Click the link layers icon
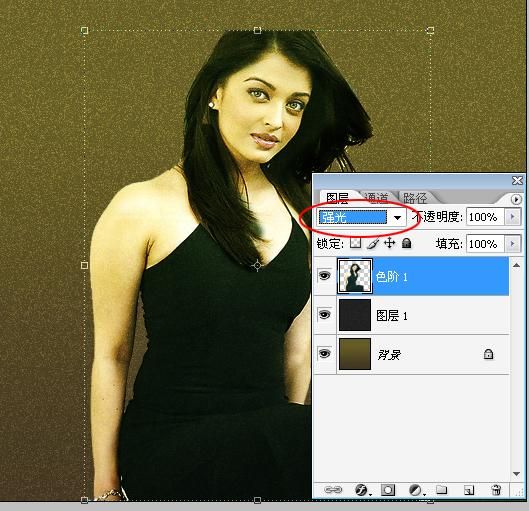 click(x=333, y=489)
